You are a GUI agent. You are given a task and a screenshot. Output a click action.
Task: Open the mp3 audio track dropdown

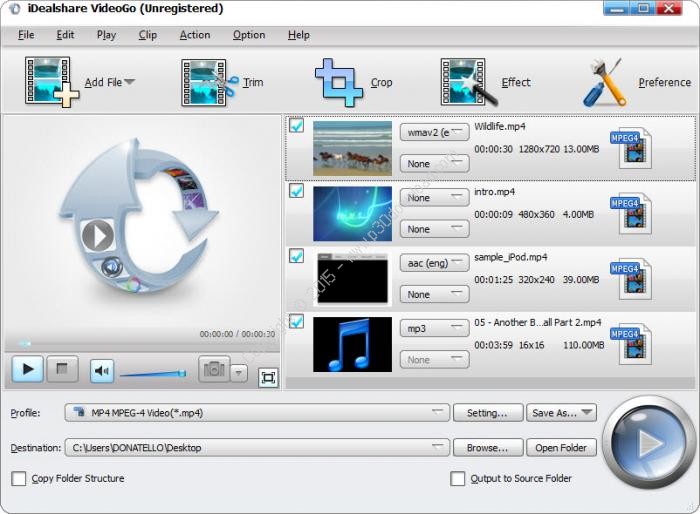pyautogui.click(x=434, y=328)
